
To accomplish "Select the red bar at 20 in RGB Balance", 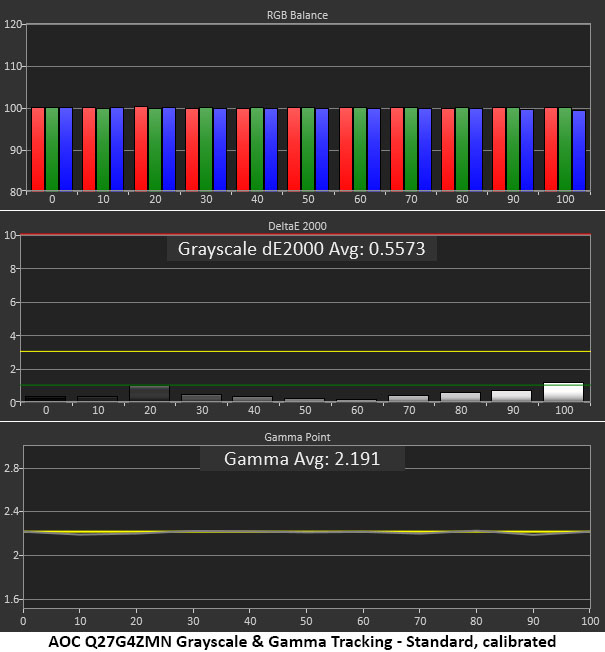I will click(x=141, y=148).
